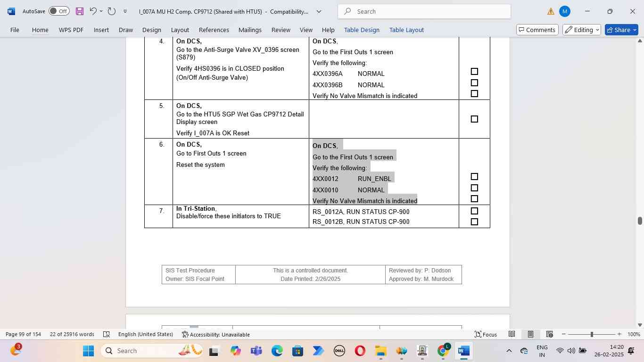This screenshot has width=644, height=362.
Task: Check the RS_0012A RUN STATUS checkbox
Action: [x=474, y=211]
